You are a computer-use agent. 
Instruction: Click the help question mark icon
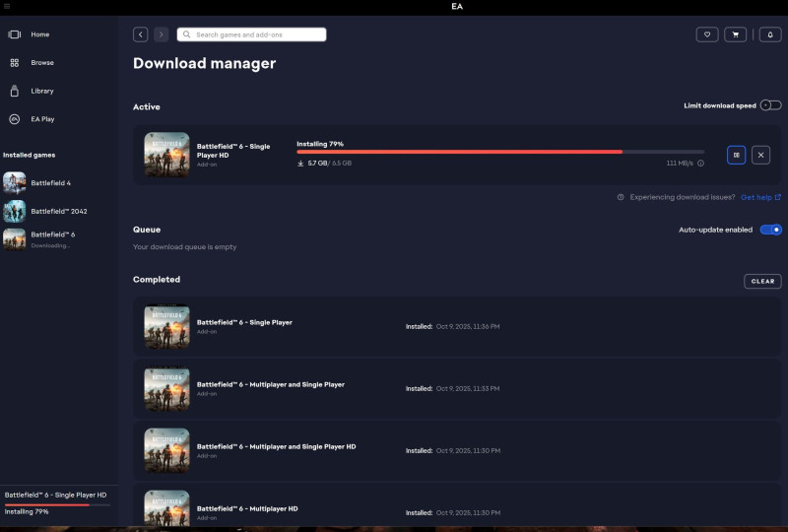(x=621, y=197)
